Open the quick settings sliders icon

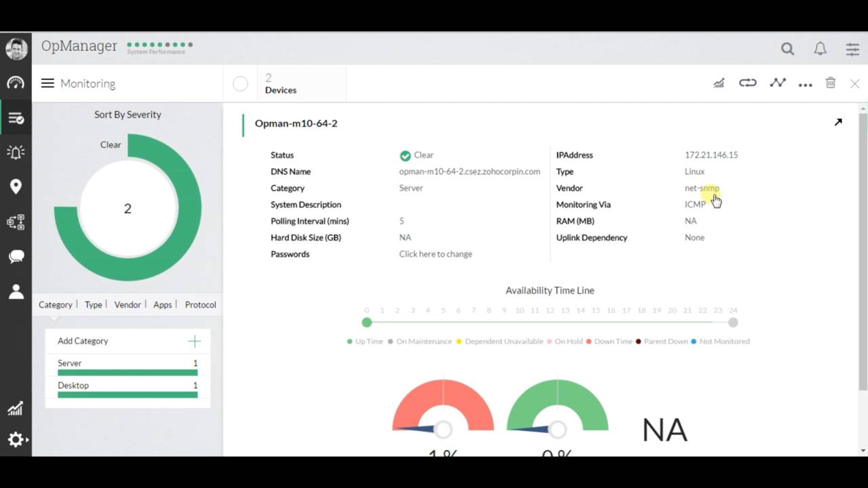853,49
